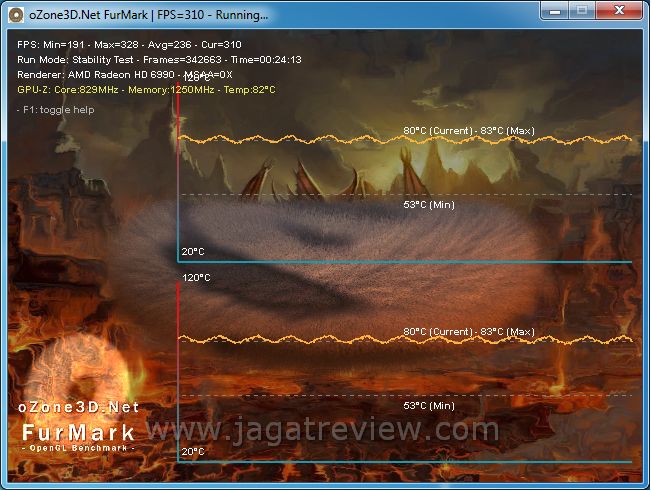Click the Renderer: AMD Radeon HD 6990 line

[x=125, y=74]
